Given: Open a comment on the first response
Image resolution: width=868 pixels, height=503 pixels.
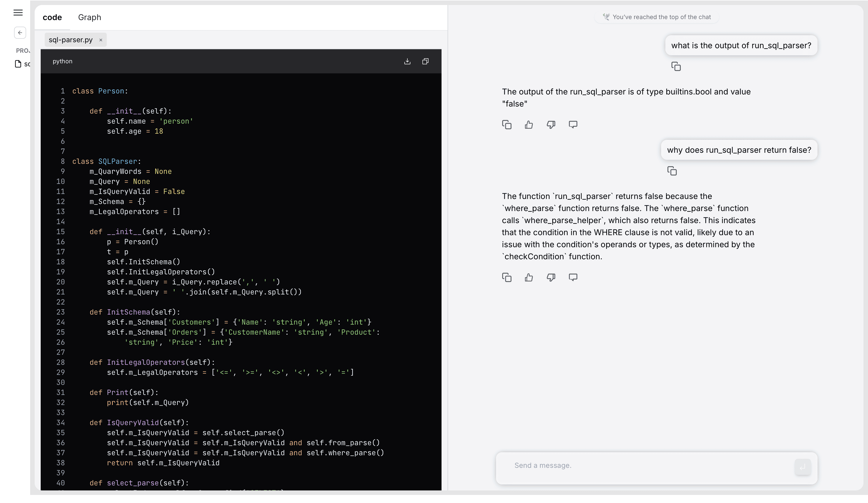Looking at the screenshot, I should (x=573, y=125).
